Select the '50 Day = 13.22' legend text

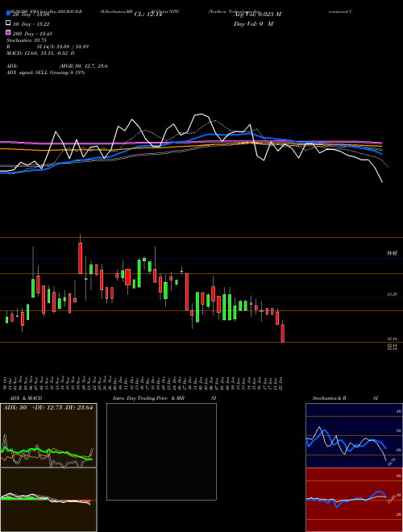coord(31,24)
